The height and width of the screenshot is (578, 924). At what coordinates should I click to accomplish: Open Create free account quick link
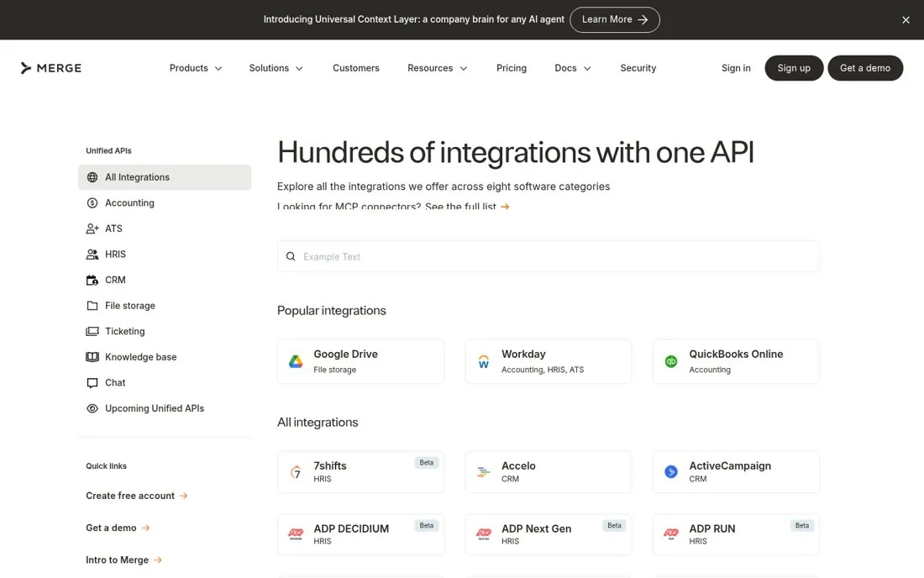coord(137,497)
